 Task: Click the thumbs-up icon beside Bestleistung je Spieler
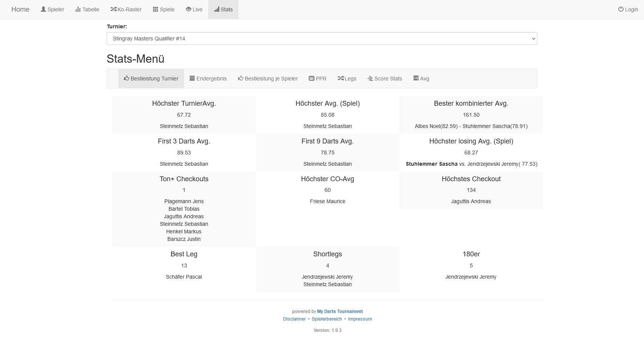(240, 78)
